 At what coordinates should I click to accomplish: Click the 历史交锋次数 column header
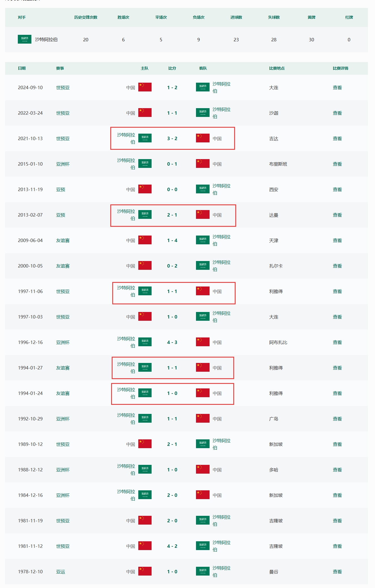pos(86,17)
